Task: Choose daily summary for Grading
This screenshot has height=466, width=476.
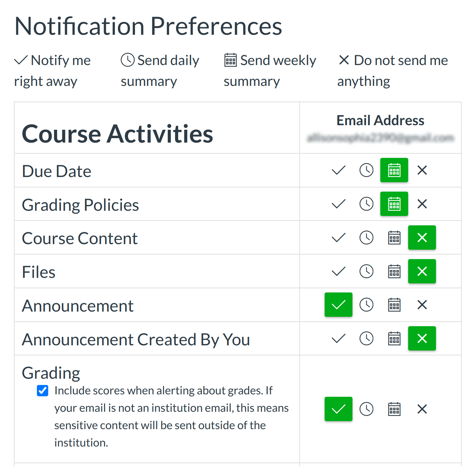Action: (x=366, y=409)
